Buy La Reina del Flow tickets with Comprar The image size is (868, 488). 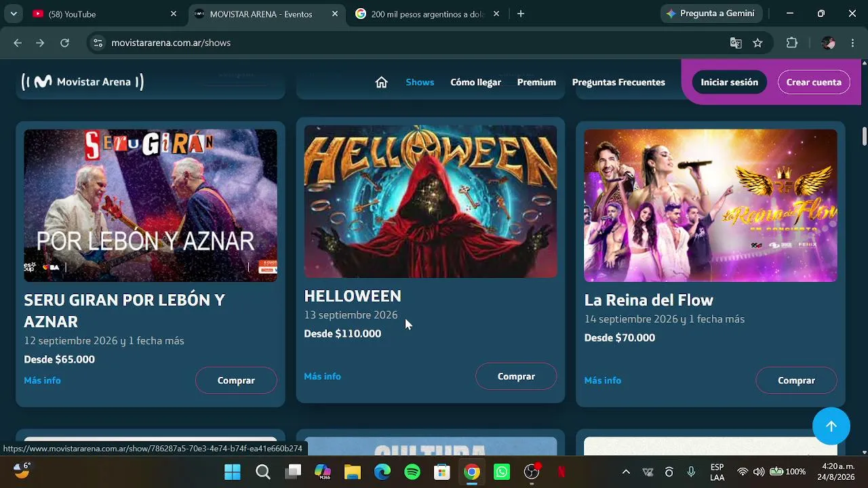tap(796, 380)
